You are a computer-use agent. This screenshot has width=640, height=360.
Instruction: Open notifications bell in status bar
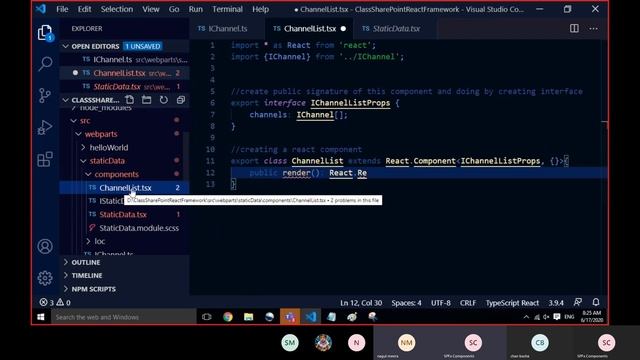tap(596, 302)
